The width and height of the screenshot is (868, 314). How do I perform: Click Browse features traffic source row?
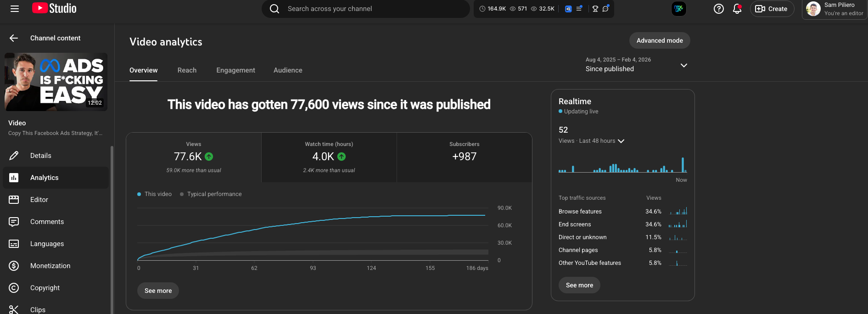622,212
